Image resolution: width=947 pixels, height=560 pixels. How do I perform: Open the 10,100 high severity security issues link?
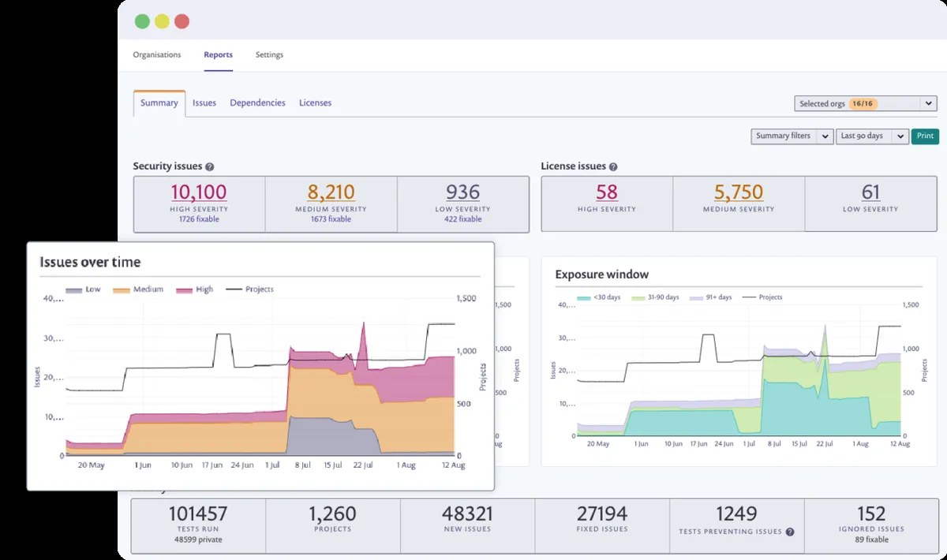pos(199,192)
